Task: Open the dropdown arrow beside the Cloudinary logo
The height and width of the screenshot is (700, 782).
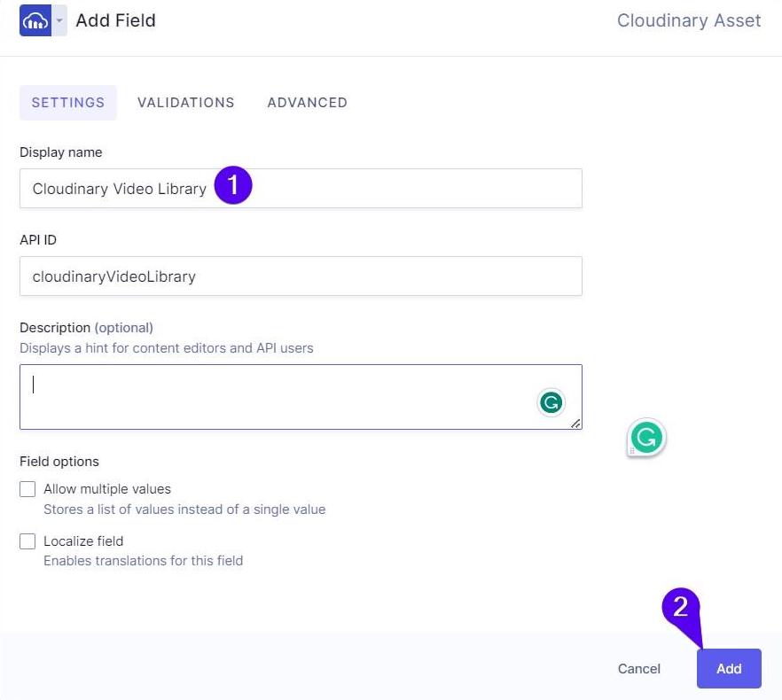Action: (59, 20)
